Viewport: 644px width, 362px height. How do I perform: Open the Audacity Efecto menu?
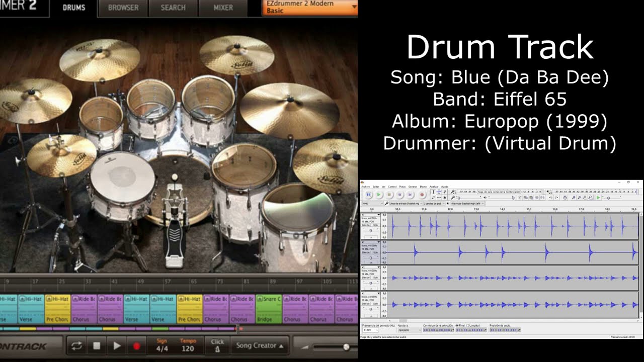click(423, 187)
